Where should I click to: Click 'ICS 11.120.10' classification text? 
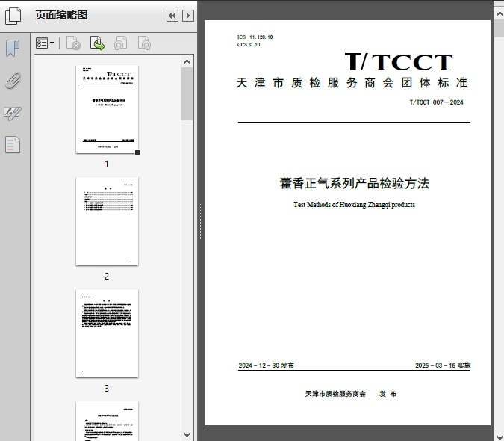[x=255, y=37]
